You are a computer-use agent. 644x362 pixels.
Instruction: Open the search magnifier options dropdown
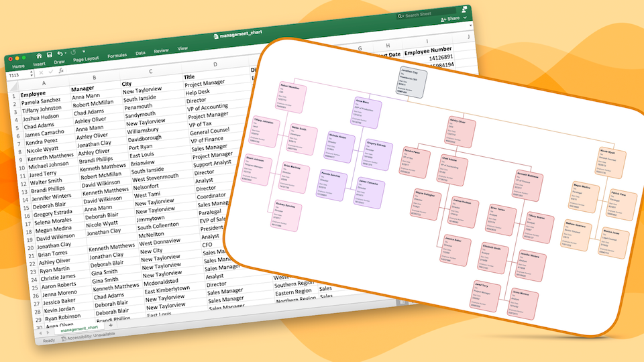pos(400,16)
